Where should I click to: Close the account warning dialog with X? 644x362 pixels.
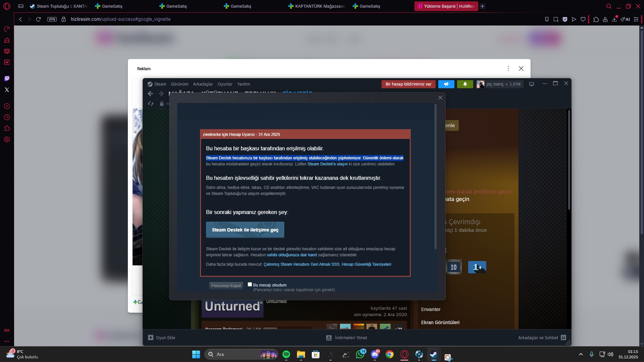(x=440, y=98)
